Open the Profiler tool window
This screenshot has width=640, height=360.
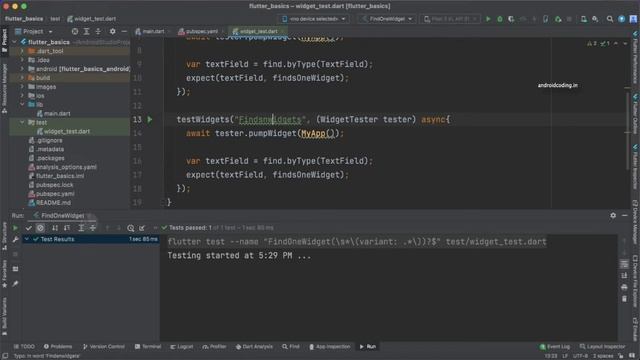coord(214,347)
